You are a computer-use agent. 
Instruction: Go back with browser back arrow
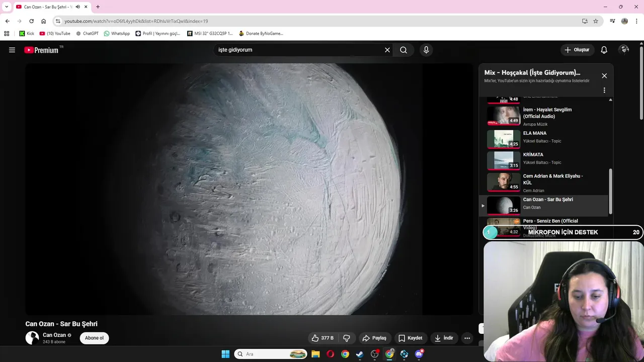coord(7,21)
